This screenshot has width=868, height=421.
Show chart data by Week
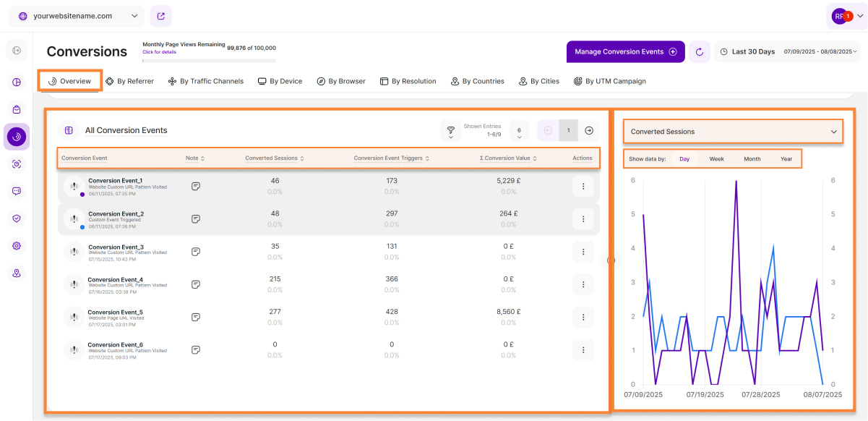(x=716, y=158)
